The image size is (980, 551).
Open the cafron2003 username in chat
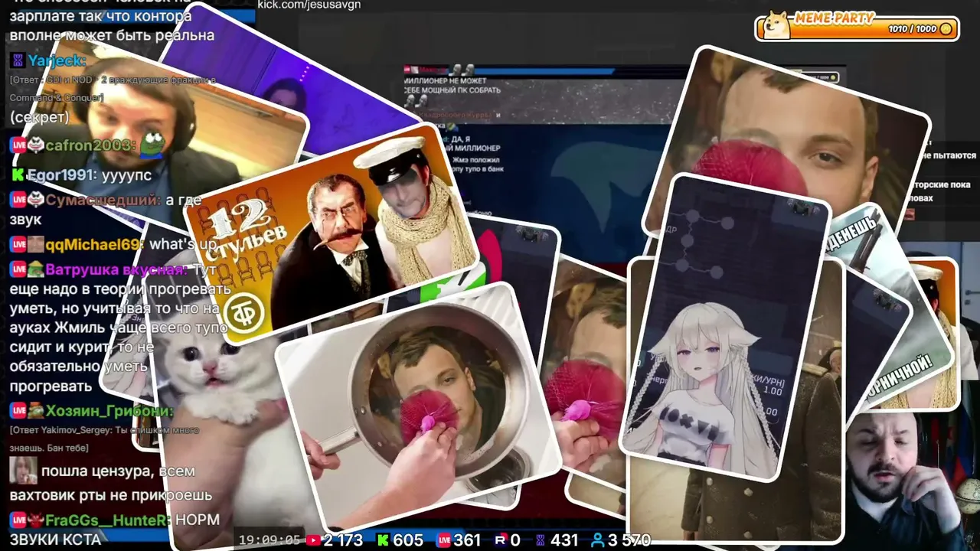tap(90, 145)
